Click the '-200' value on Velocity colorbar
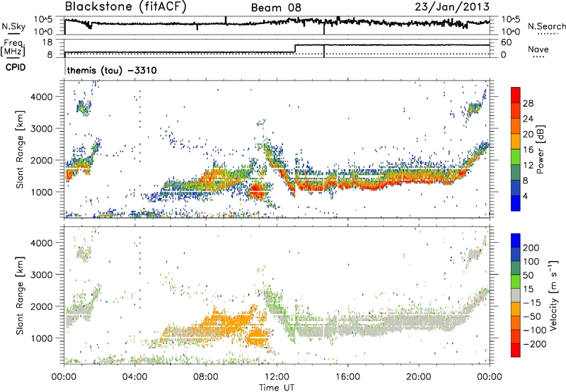The image size is (566, 392). [535, 344]
